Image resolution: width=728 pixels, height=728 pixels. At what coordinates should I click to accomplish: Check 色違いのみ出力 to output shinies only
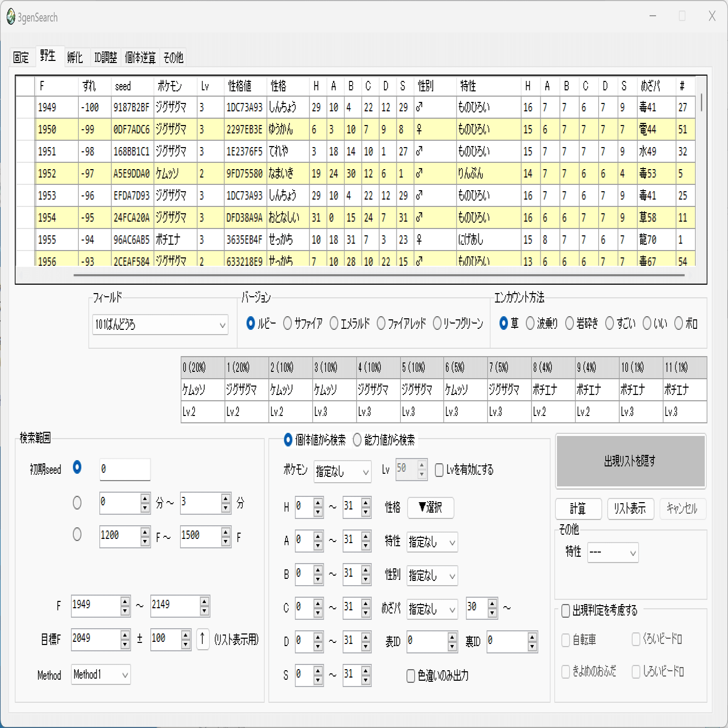(x=411, y=677)
